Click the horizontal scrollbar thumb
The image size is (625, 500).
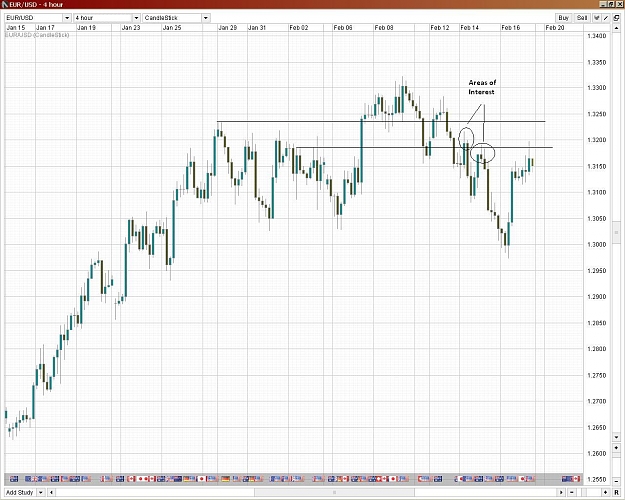334,492
